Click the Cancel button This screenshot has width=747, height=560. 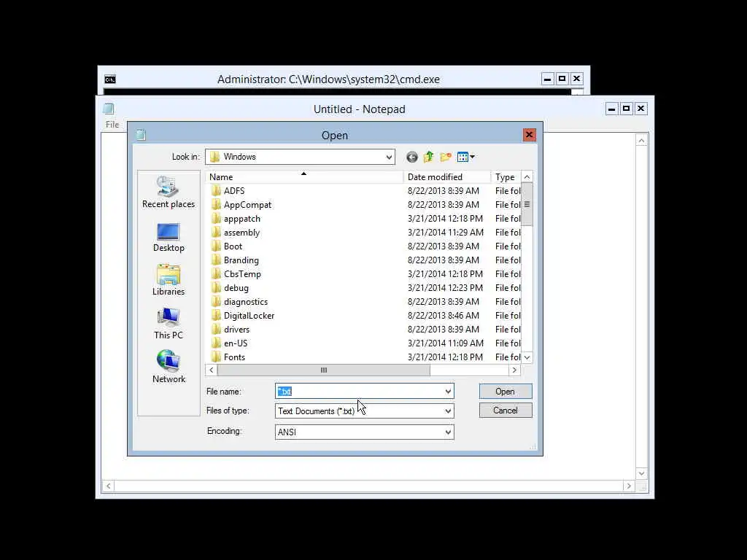pyautogui.click(x=506, y=411)
